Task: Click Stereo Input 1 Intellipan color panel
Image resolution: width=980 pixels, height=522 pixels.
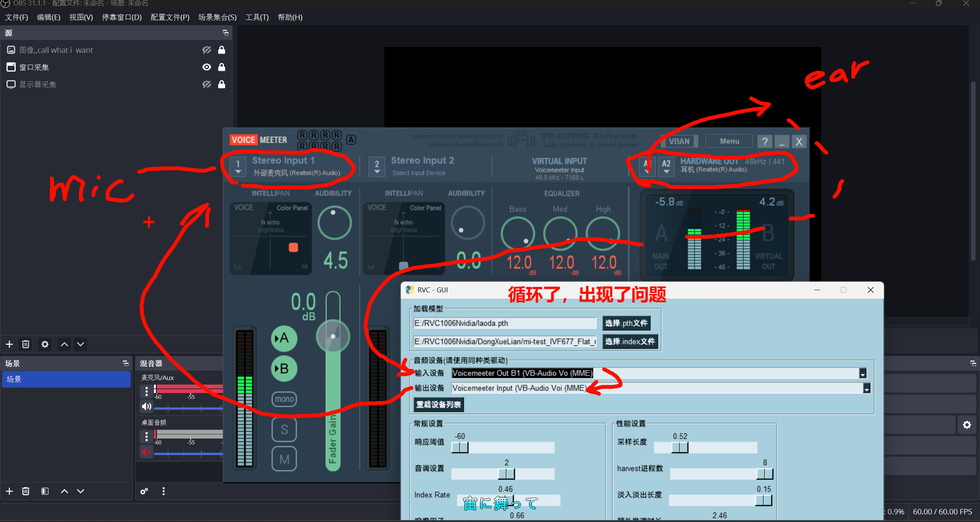Action: point(270,238)
